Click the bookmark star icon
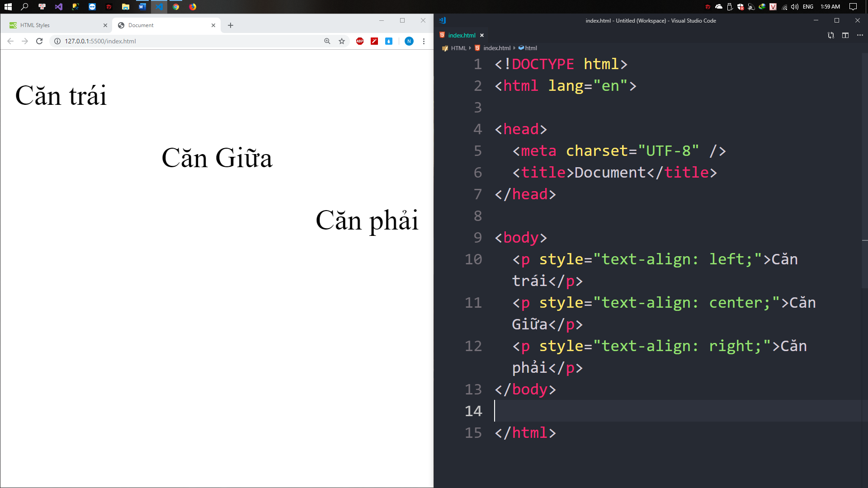Screen dimensions: 868x488 (342, 41)
